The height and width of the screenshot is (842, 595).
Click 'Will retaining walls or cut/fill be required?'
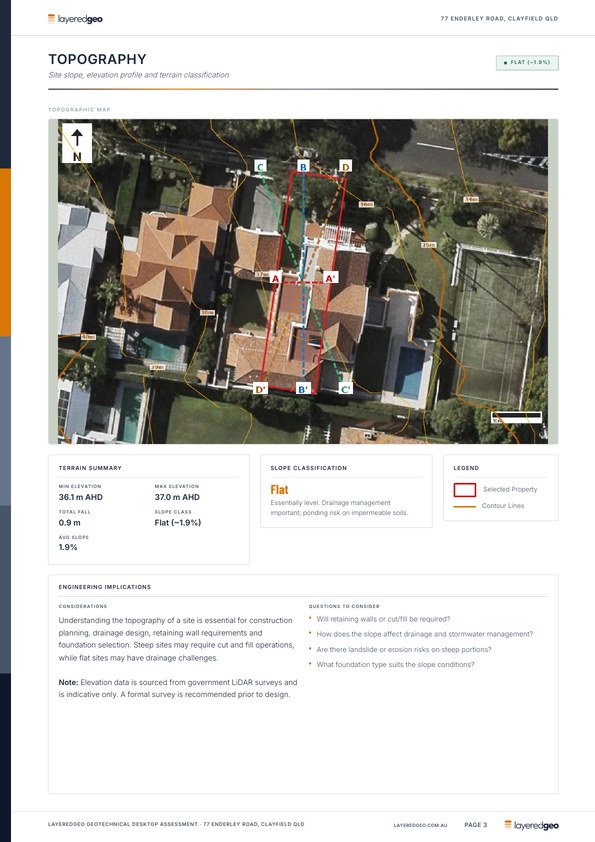coord(383,619)
